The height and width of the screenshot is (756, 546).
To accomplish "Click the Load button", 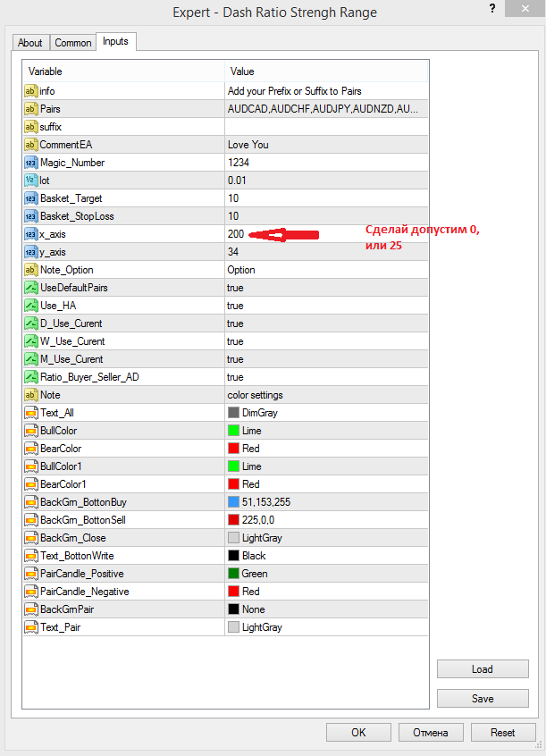I will click(x=483, y=669).
